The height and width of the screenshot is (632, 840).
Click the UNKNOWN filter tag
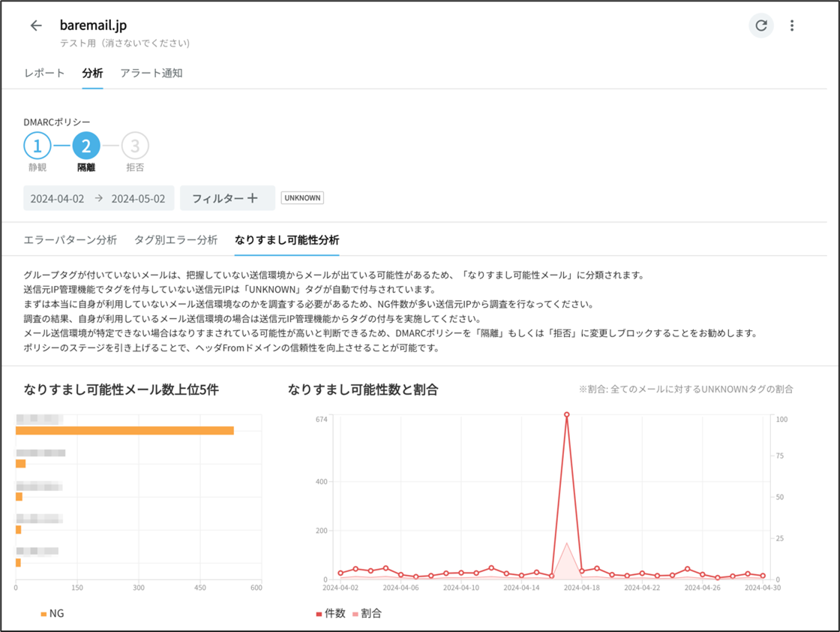302,198
